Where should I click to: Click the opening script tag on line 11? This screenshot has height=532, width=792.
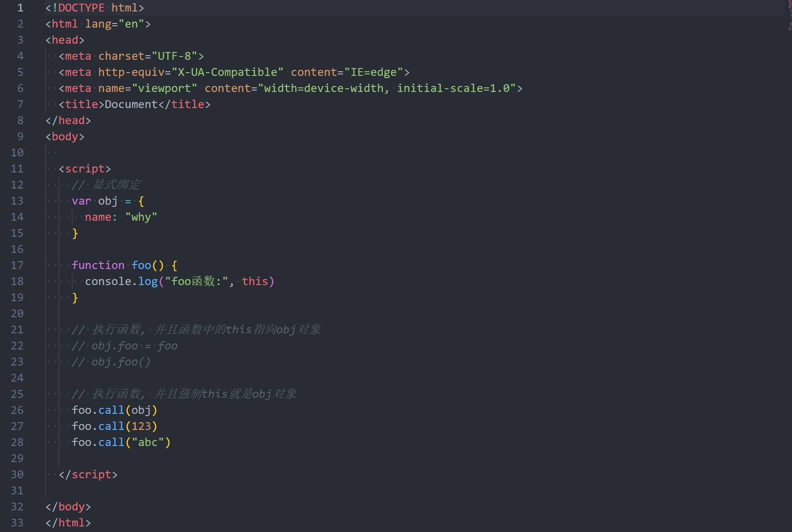[85, 169]
